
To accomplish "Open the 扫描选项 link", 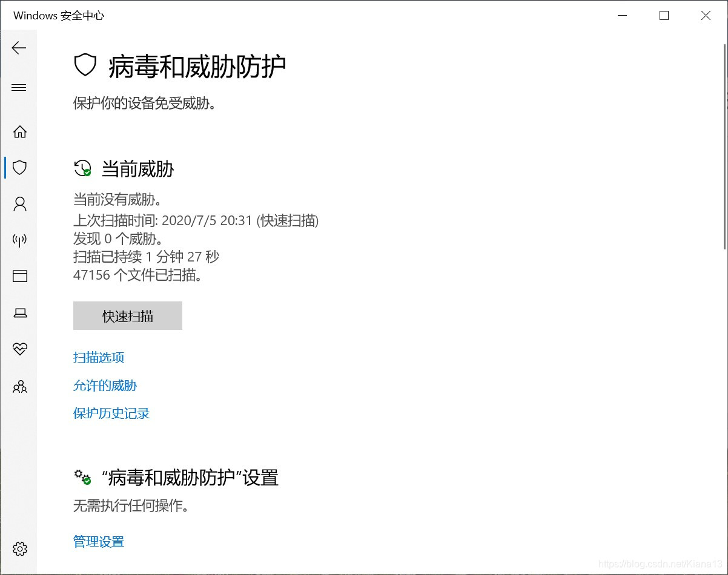I will [x=99, y=358].
